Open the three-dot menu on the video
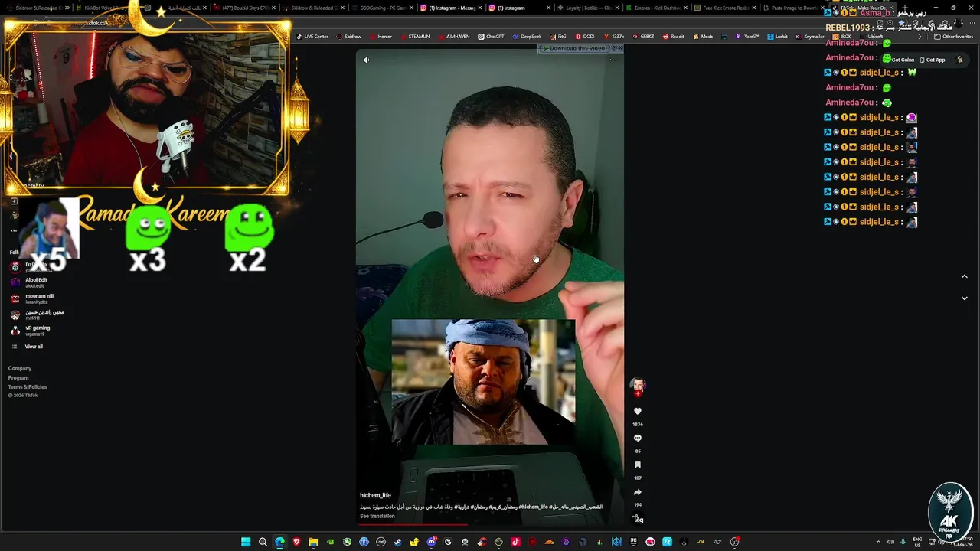Viewport: 980px width, 551px height. click(612, 60)
